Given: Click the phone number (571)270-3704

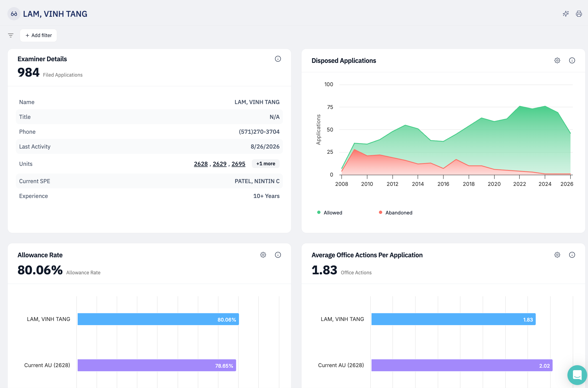Looking at the screenshot, I should 259,132.
